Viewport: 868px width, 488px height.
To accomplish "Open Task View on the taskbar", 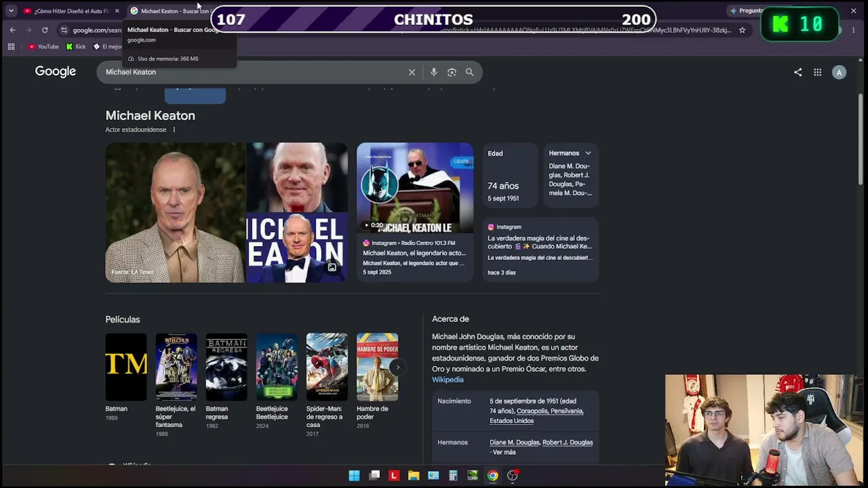I will pyautogui.click(x=374, y=476).
